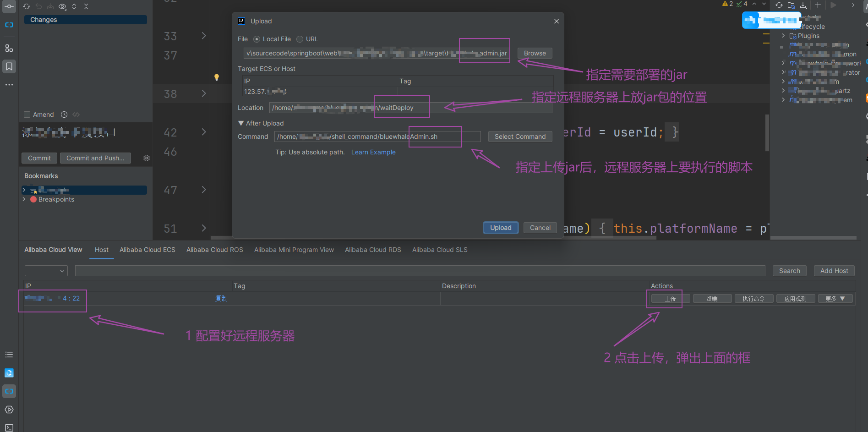Open the Terminal tool window icon
868x432 pixels.
coord(9,427)
